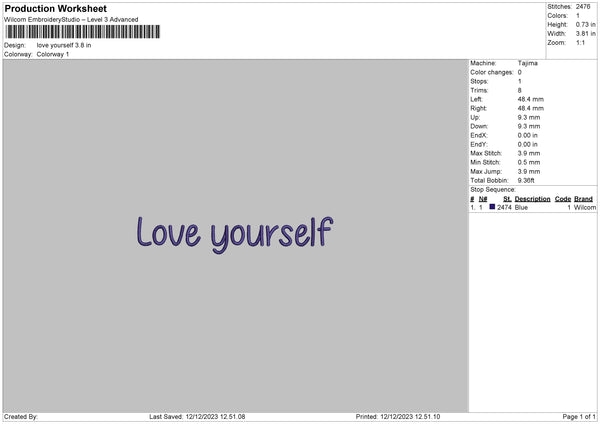Select the design name 'love yourself 3.8 in'
The image size is (600, 424).
64,45
